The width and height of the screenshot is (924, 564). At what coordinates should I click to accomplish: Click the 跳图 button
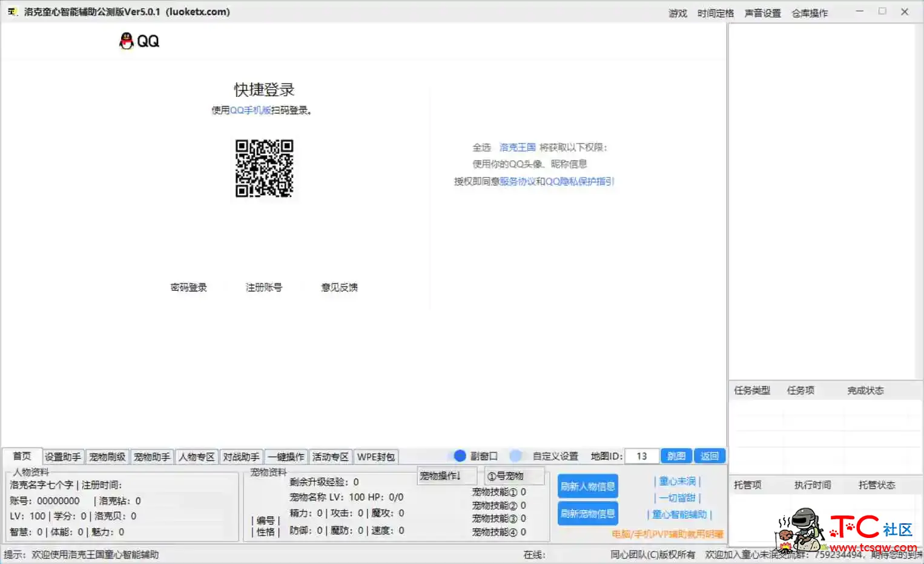tap(676, 456)
